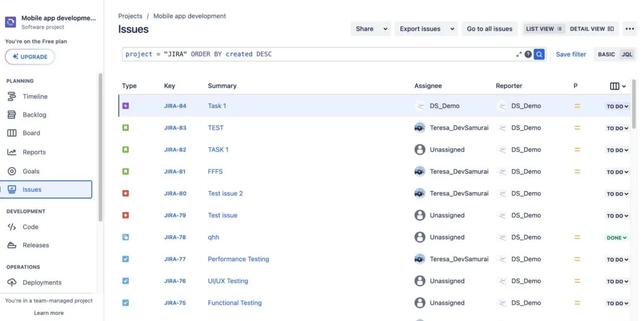Image resolution: width=644 pixels, height=321 pixels.
Task: Open the column configuration dropdown
Action: coord(618,86)
